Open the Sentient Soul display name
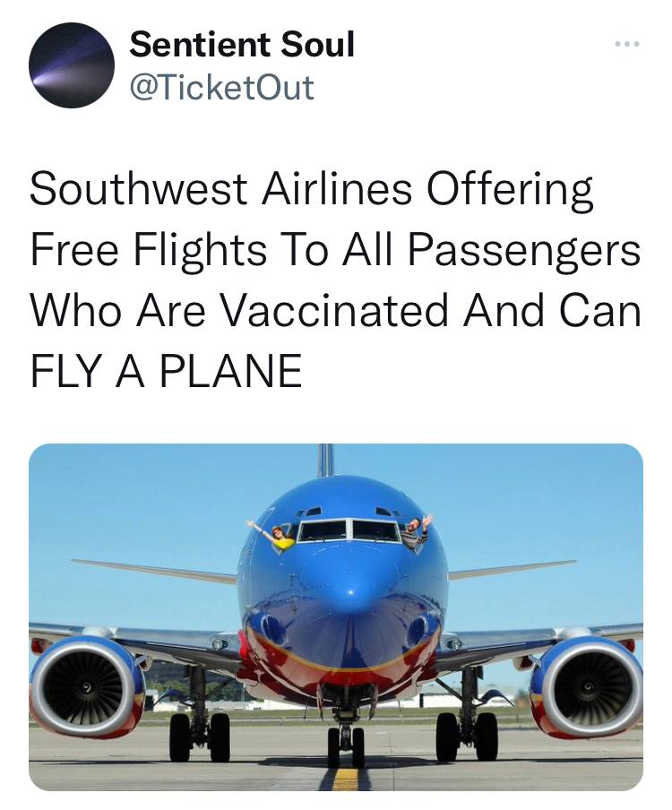Viewport: 672px width, 810px height. [242, 44]
